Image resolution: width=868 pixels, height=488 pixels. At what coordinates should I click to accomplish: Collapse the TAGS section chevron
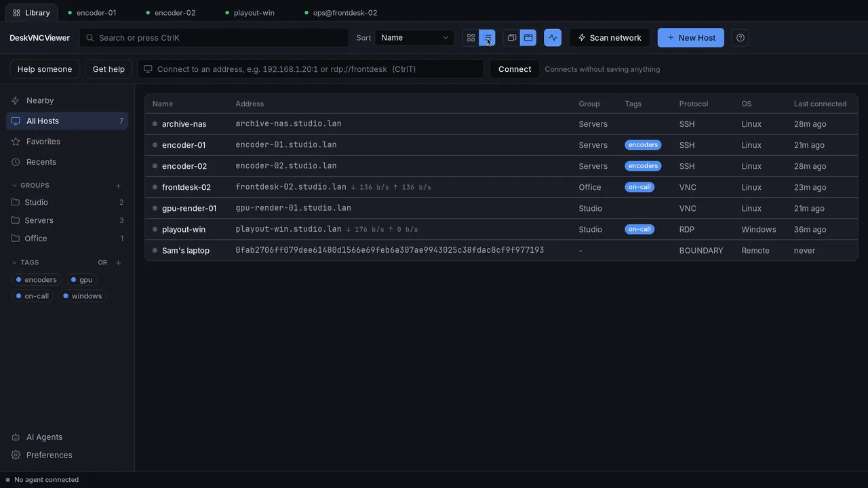pos(15,263)
